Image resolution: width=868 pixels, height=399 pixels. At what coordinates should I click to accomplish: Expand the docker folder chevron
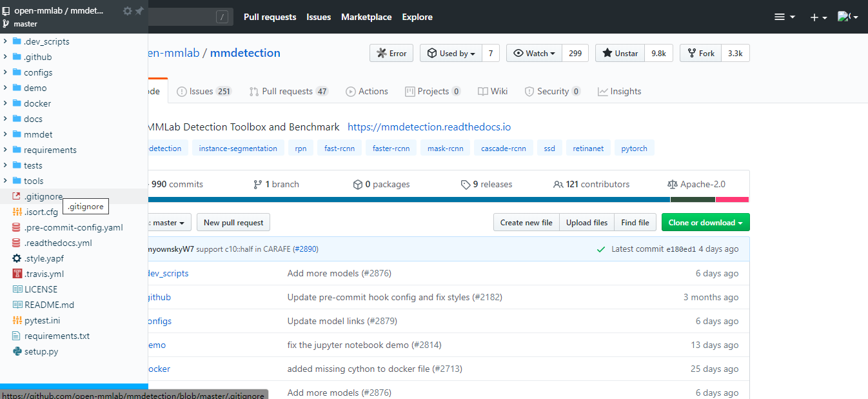click(5, 103)
